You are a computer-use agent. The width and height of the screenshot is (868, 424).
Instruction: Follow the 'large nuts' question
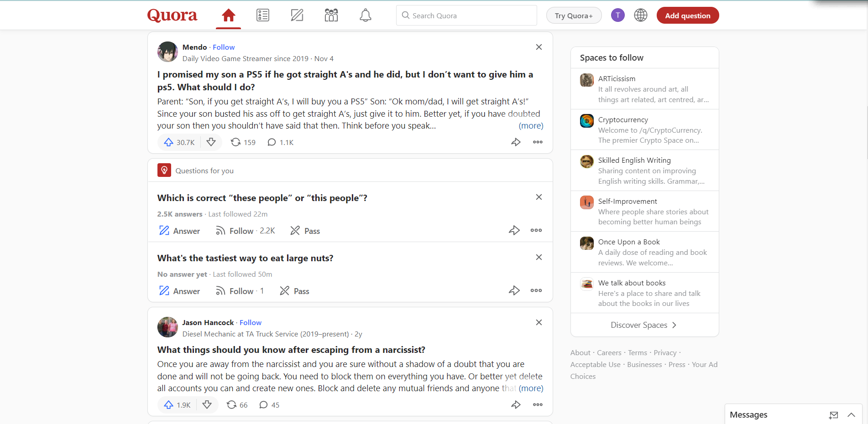(x=240, y=291)
